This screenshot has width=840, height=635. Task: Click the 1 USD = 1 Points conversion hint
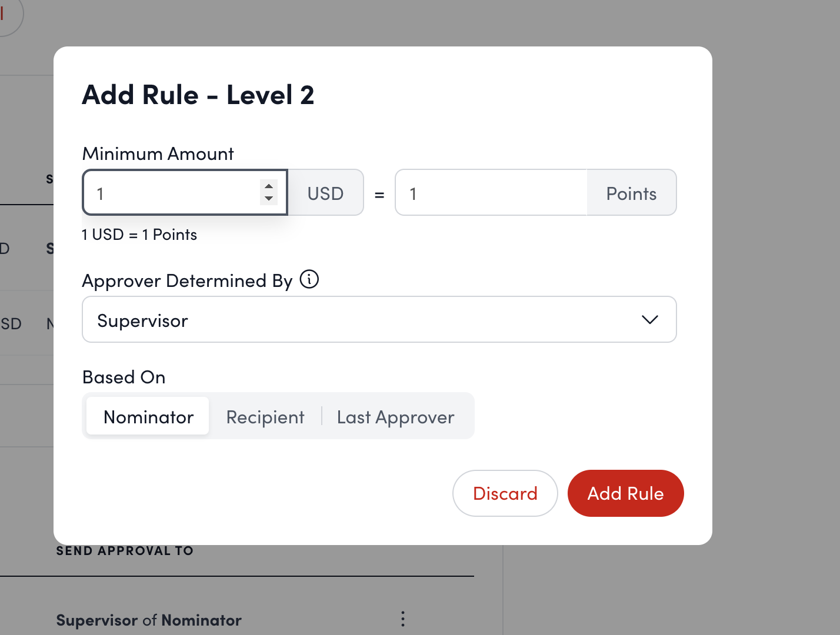(x=139, y=234)
